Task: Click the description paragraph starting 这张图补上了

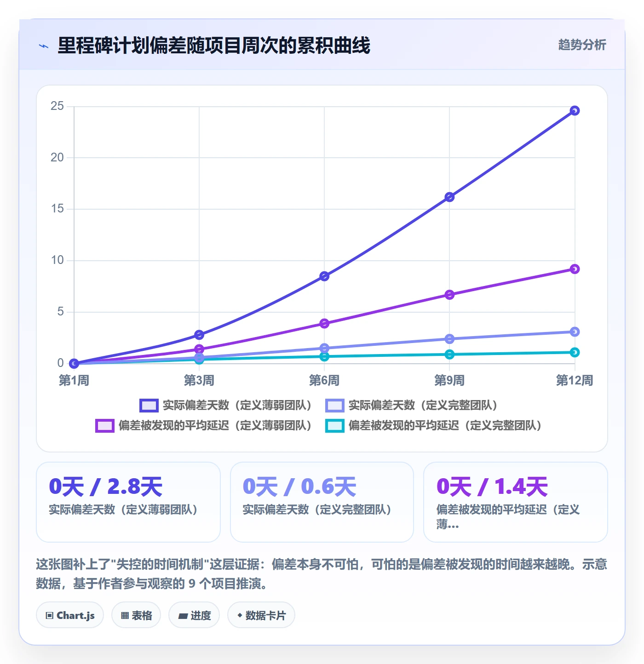Action: pos(322,574)
